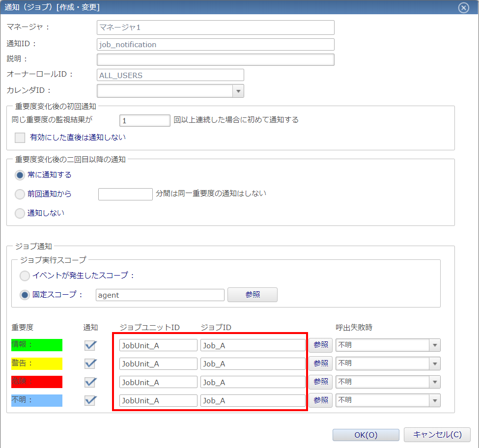The height and width of the screenshot is (448, 479).
Task: Select 前回通知から radio option
Action: click(20, 194)
